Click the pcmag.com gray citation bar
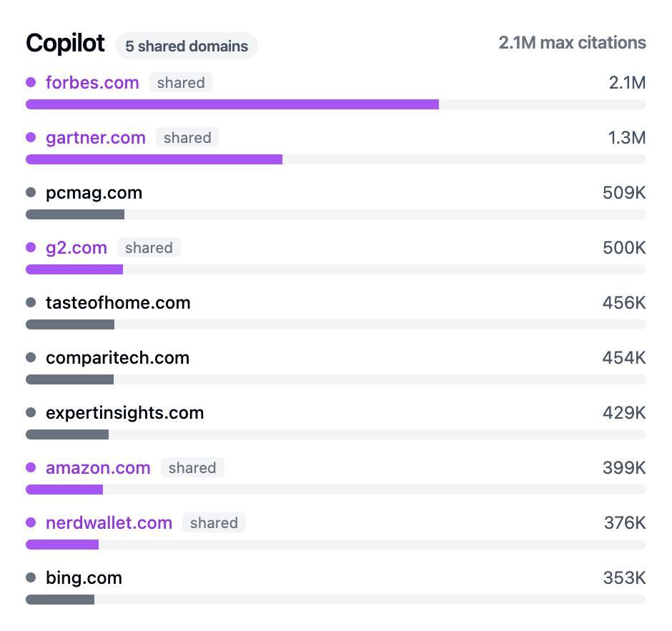The width and height of the screenshot is (672, 631). point(75,214)
